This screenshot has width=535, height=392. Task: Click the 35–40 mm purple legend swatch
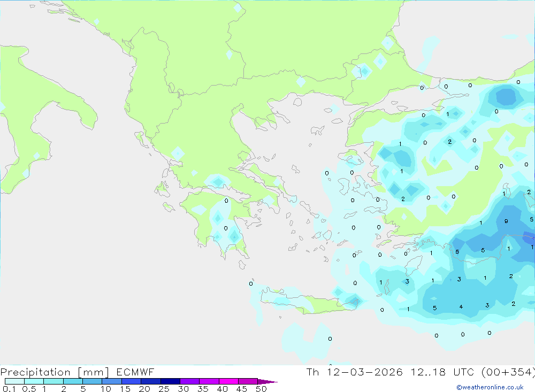(209, 381)
